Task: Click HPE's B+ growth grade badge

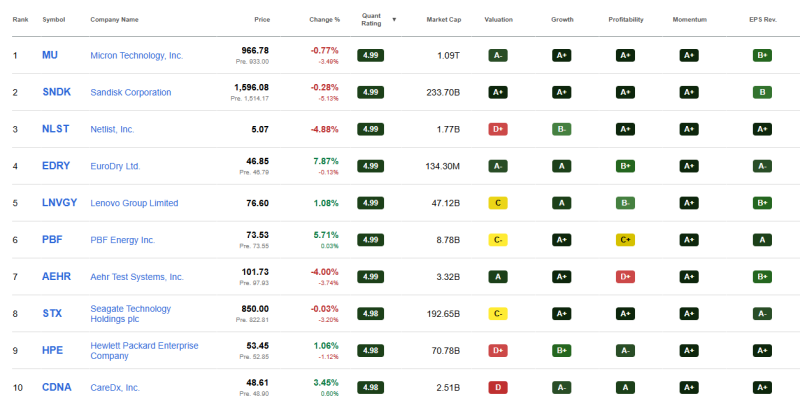Action: tap(562, 351)
